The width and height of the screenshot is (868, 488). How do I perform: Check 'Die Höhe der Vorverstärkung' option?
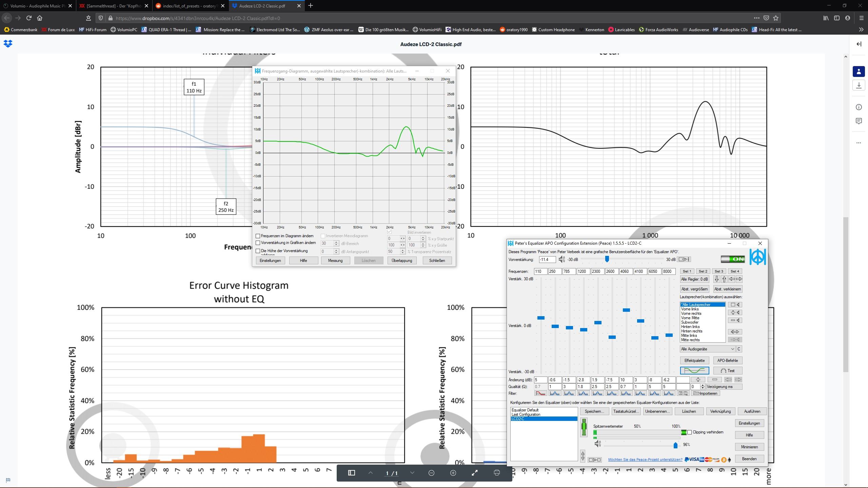258,251
